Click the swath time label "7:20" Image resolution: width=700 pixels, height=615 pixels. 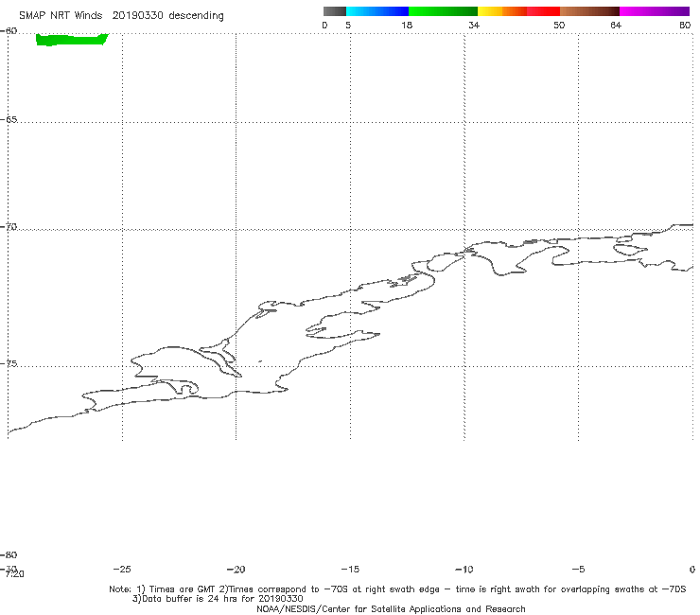pos(15,574)
